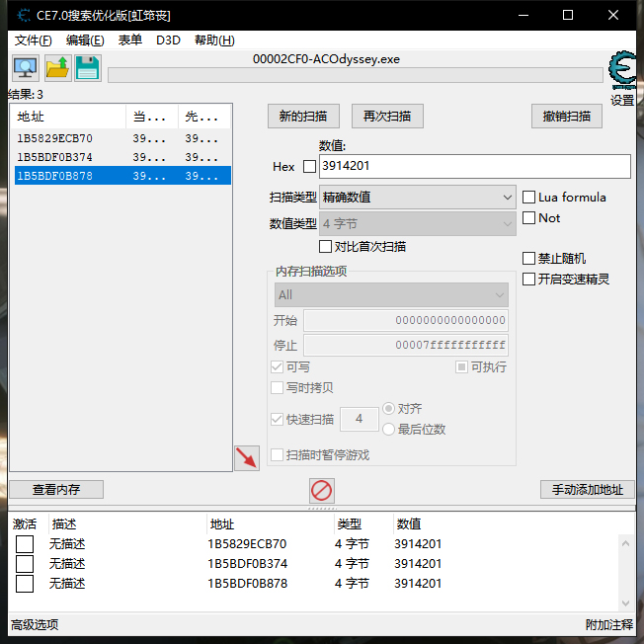Click 停止 address input field
The height and width of the screenshot is (644, 644).
[x=406, y=345]
